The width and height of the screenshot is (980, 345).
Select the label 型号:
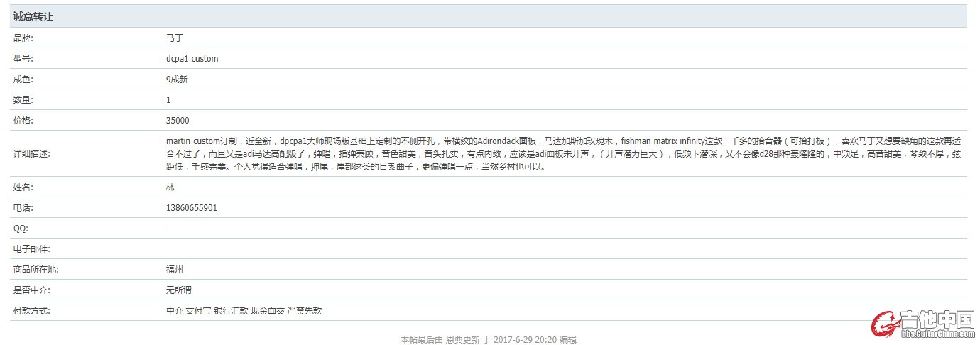pos(23,59)
